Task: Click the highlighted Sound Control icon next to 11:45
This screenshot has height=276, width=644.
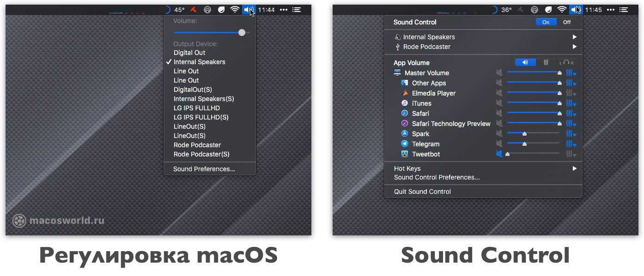Action: point(576,10)
